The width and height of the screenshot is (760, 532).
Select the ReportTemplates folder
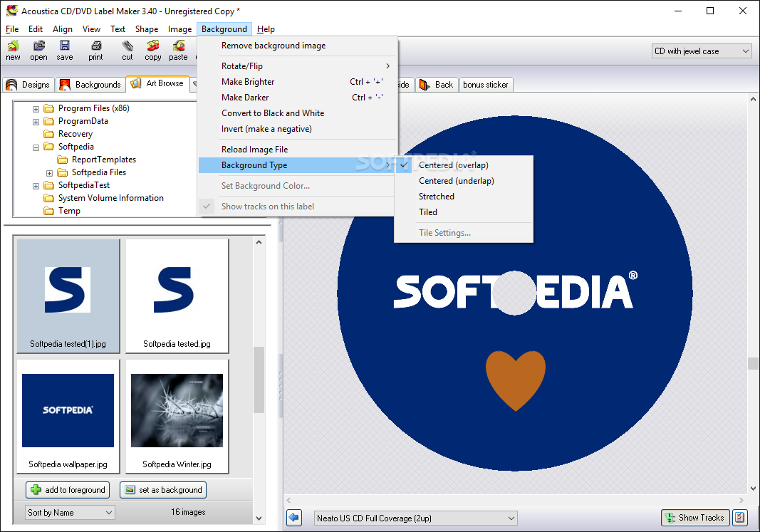[104, 160]
